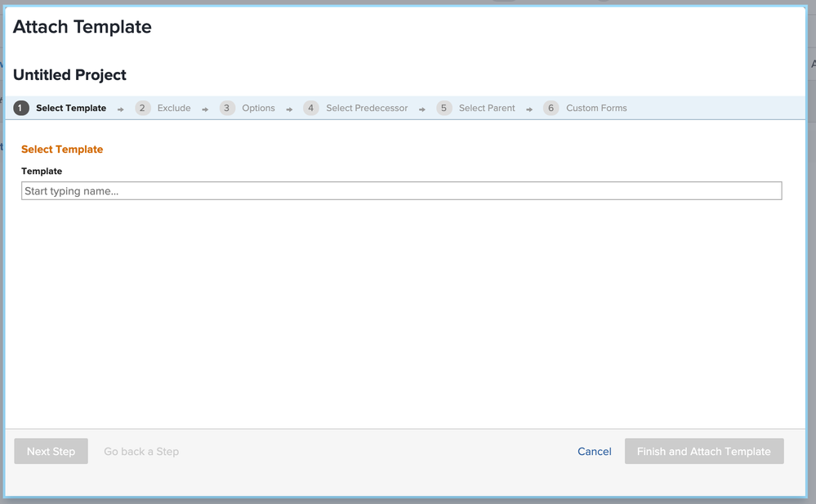The height and width of the screenshot is (504, 816).
Task: Click the step 5 number circle
Action: pyautogui.click(x=444, y=108)
